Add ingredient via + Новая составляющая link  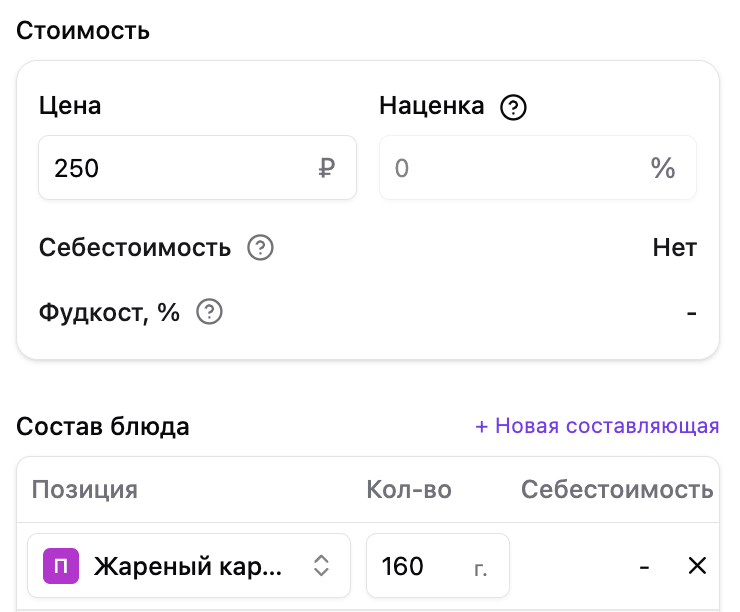tap(597, 426)
